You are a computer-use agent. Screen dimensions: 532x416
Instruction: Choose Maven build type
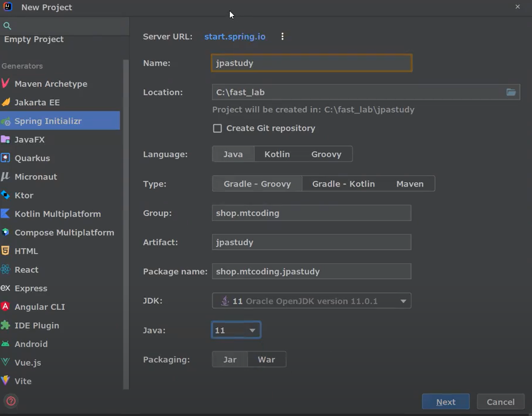410,184
